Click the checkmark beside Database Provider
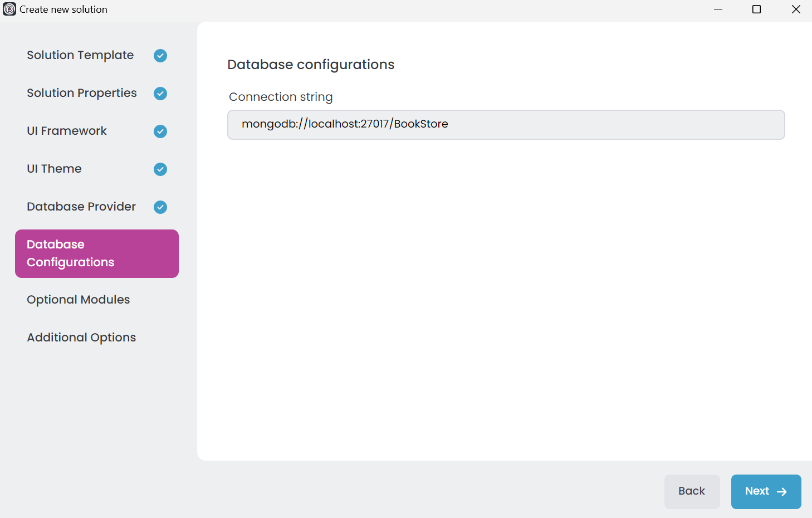The width and height of the screenshot is (812, 518). tap(160, 207)
